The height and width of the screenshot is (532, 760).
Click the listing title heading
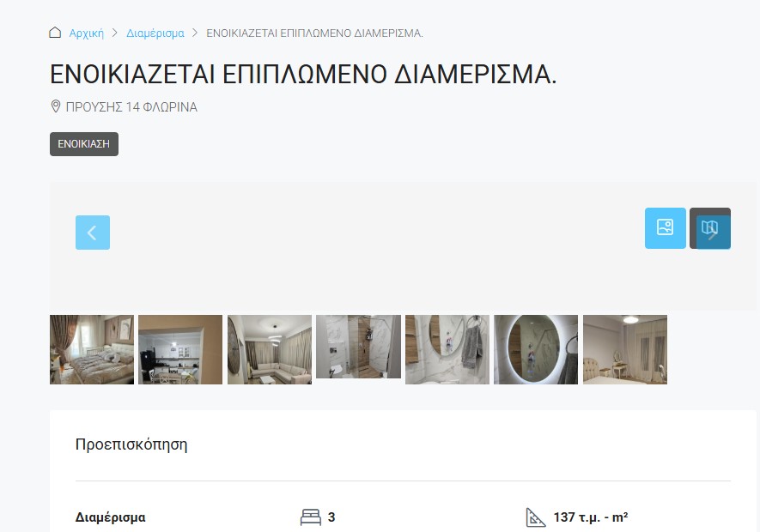coord(303,75)
